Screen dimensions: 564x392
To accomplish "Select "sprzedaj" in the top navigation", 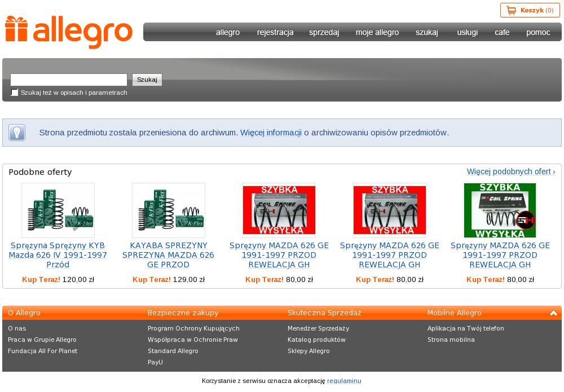I will pos(324,32).
